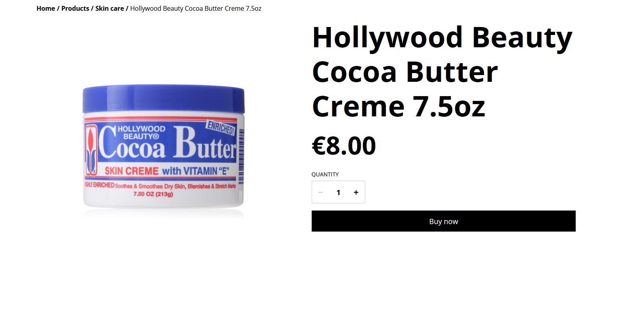Click the Hollywood Beauty Cocoa Butter heading
The height and width of the screenshot is (315, 644).
coord(442,72)
